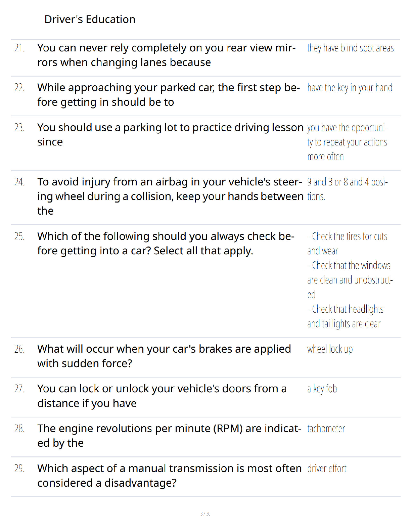Screen dimensions: 411x532
Task: Select question 25 about checks before entering car
Action: [166, 243]
